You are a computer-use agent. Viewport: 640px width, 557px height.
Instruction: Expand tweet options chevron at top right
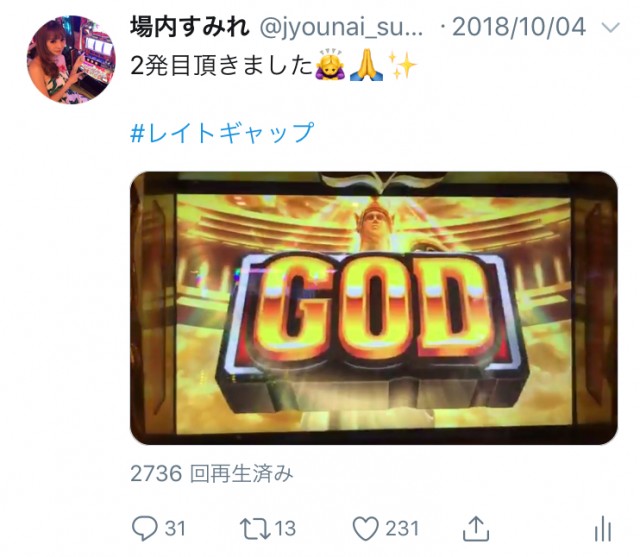click(611, 28)
